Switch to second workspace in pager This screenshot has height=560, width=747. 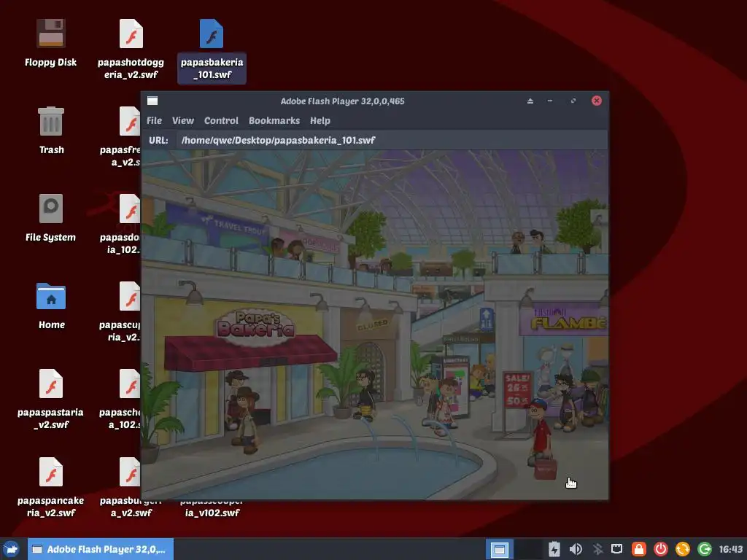528,550
